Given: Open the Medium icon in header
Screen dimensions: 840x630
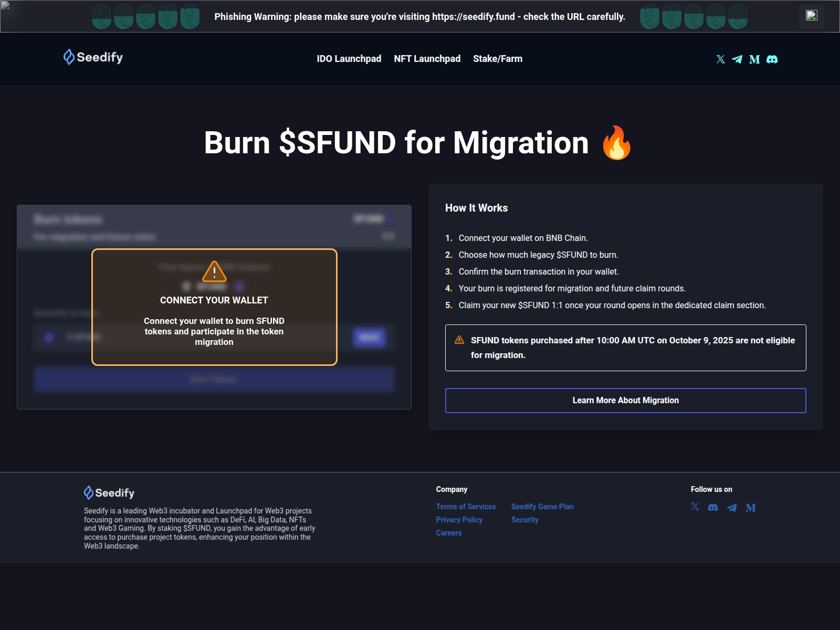Looking at the screenshot, I should coord(754,59).
